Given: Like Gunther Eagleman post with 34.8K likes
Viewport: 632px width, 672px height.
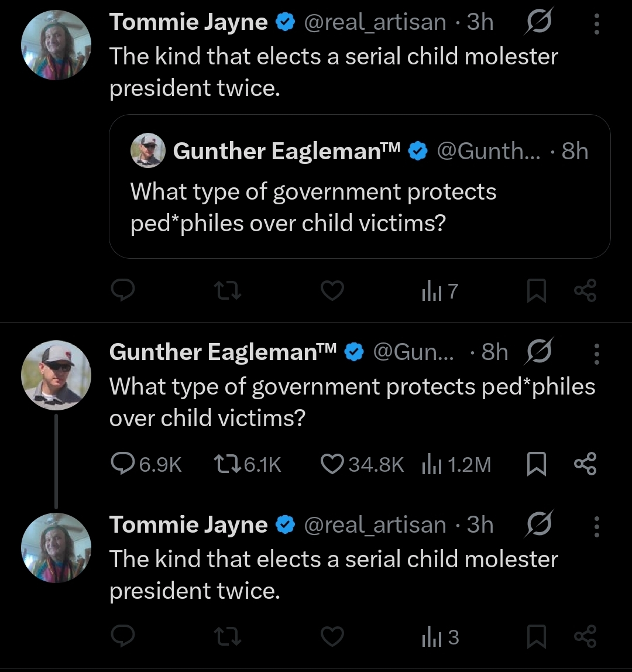Looking at the screenshot, I should coord(362,464).
